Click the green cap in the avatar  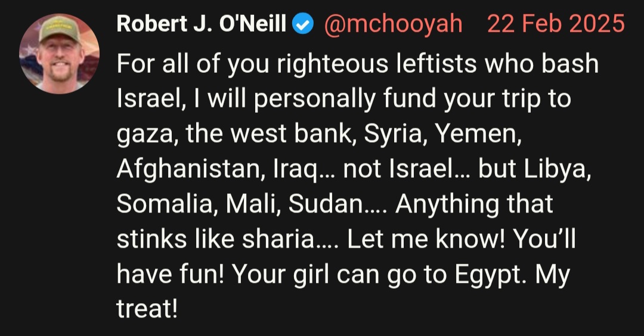[x=59, y=28]
